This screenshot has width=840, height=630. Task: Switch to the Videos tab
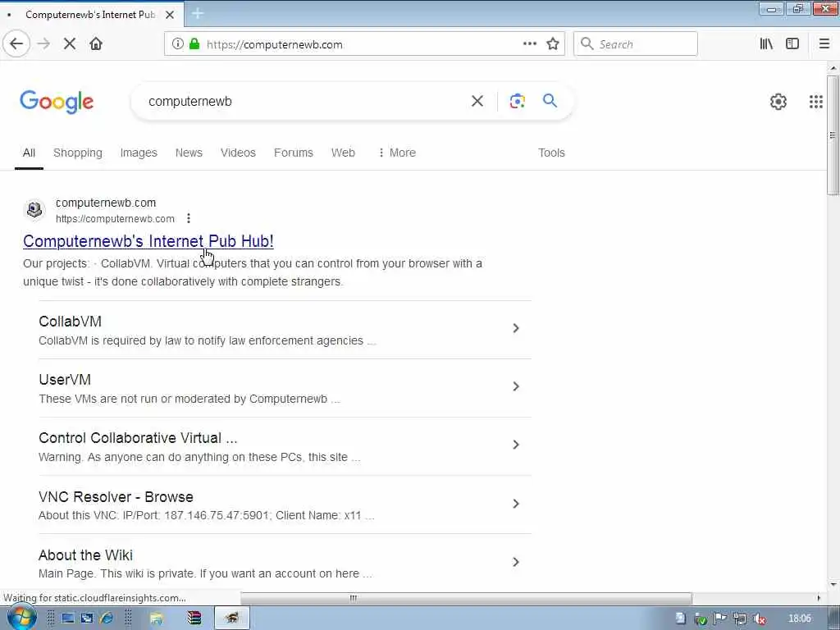(238, 153)
